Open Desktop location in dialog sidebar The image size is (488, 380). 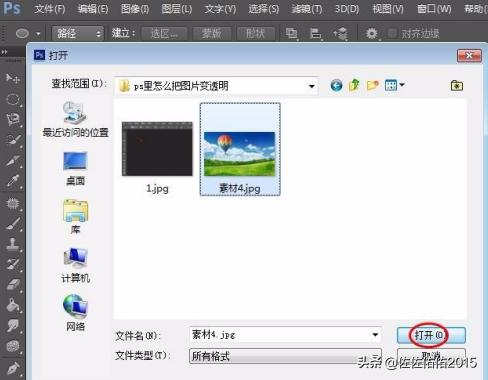click(x=76, y=168)
